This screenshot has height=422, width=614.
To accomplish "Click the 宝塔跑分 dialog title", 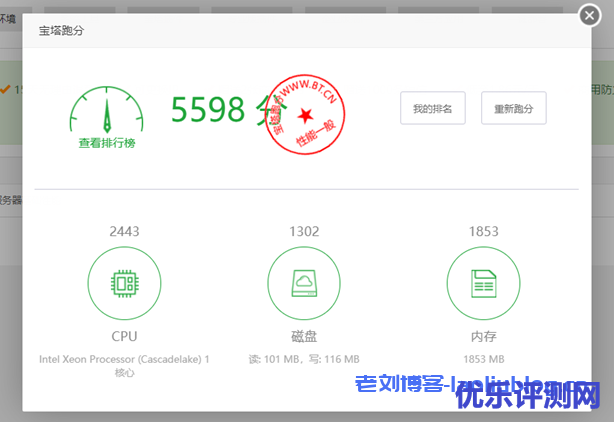I will (61, 31).
